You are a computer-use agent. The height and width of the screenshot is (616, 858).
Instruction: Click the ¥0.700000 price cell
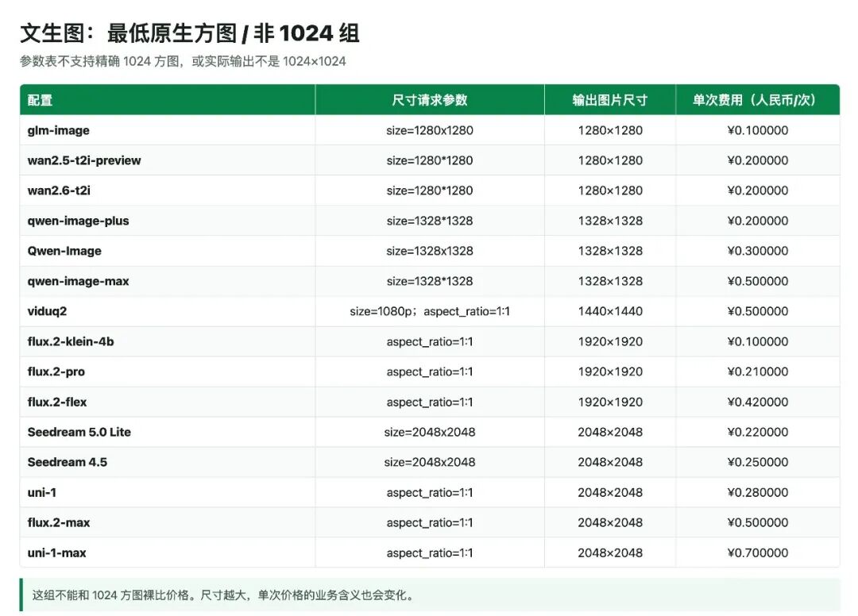click(758, 552)
